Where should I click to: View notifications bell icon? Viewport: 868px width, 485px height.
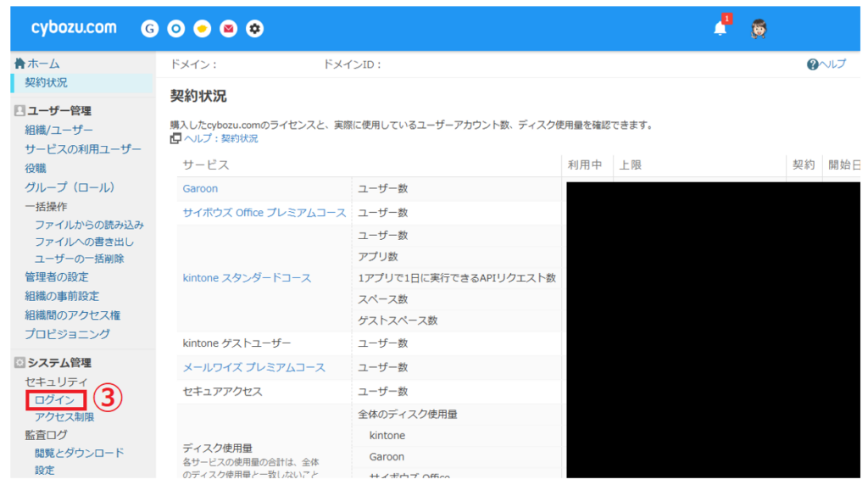(721, 28)
